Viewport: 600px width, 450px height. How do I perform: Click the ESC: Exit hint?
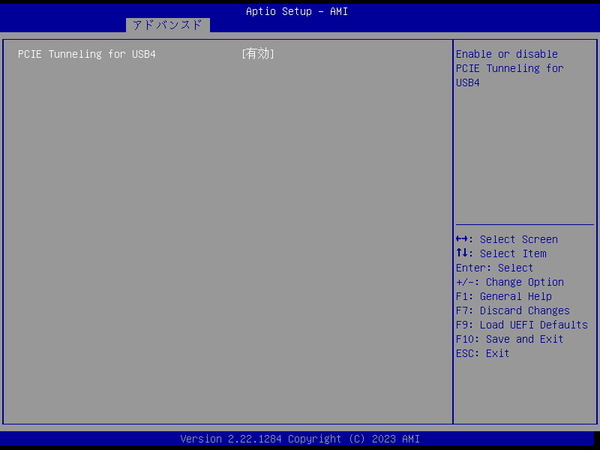click(x=483, y=353)
